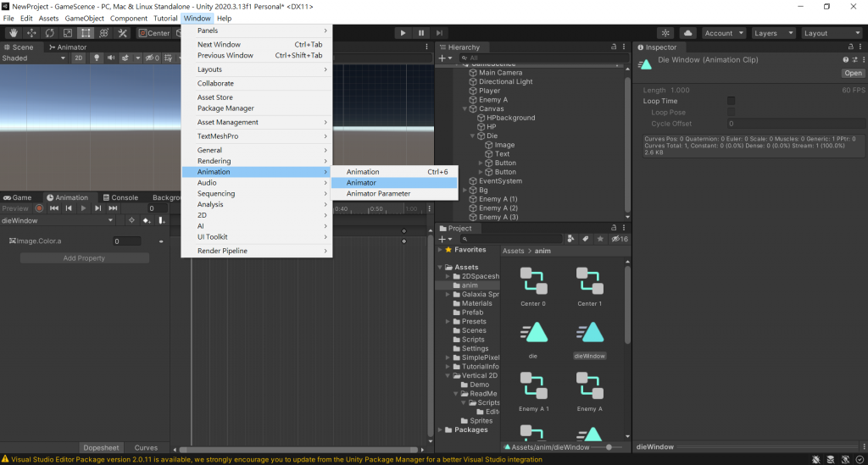This screenshot has width=868, height=465.
Task: Open the Shaded draw mode dropdown
Action: click(33, 58)
